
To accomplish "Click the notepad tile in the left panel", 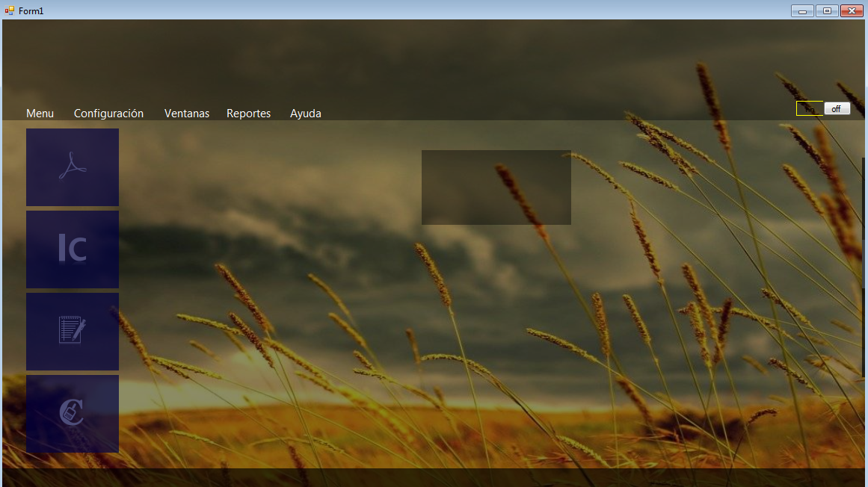I will click(72, 331).
